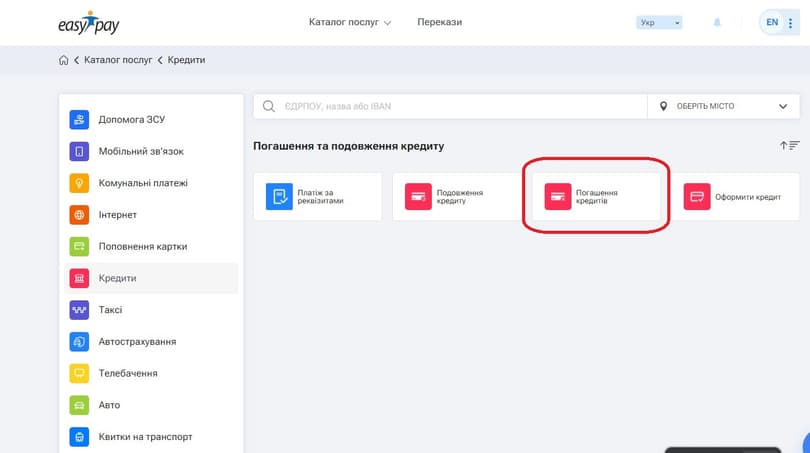Expand the ОБЕРІТЬ МІСТО city dropdown

(x=724, y=106)
